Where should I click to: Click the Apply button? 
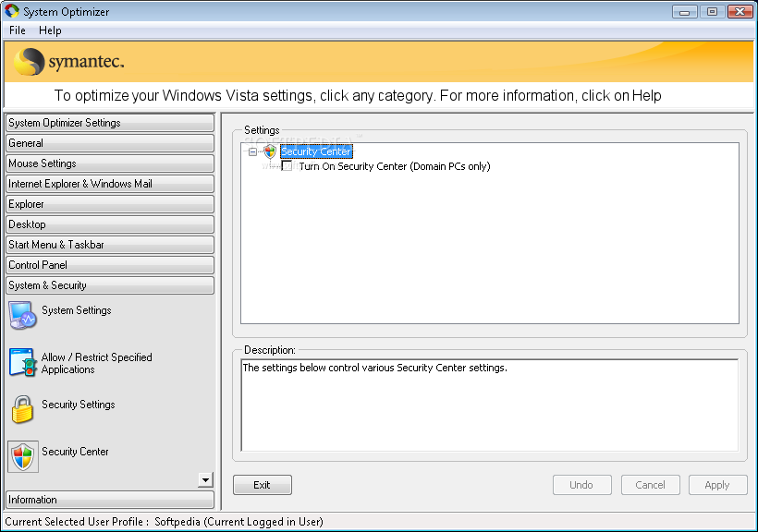click(x=718, y=485)
